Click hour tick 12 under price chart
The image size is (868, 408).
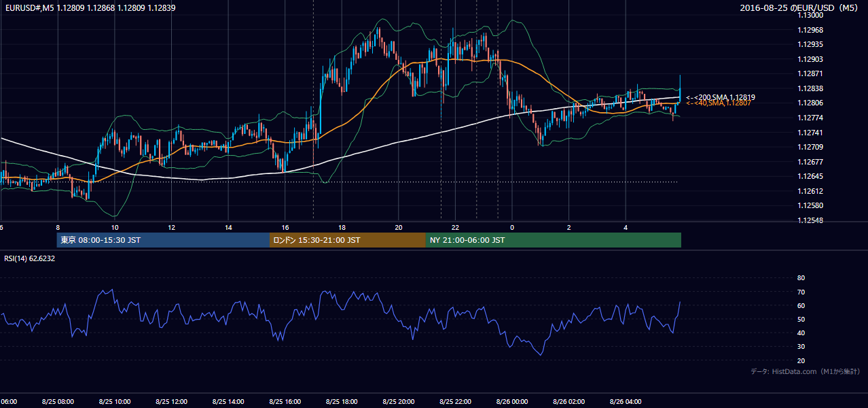[171, 228]
